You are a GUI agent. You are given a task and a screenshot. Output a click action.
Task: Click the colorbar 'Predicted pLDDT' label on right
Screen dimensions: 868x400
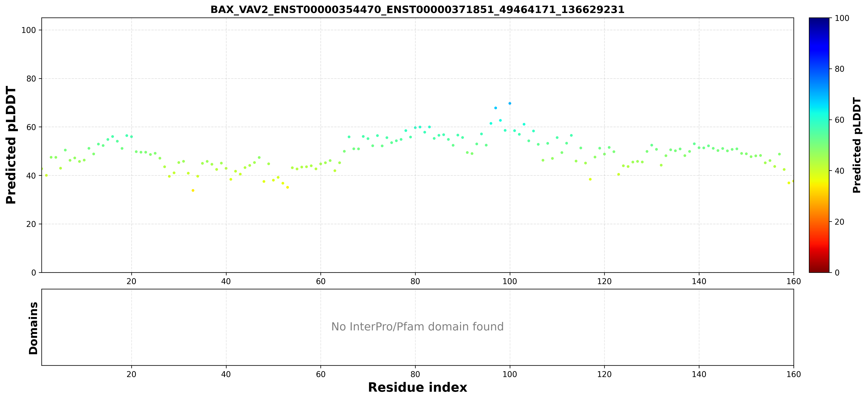tap(857, 145)
